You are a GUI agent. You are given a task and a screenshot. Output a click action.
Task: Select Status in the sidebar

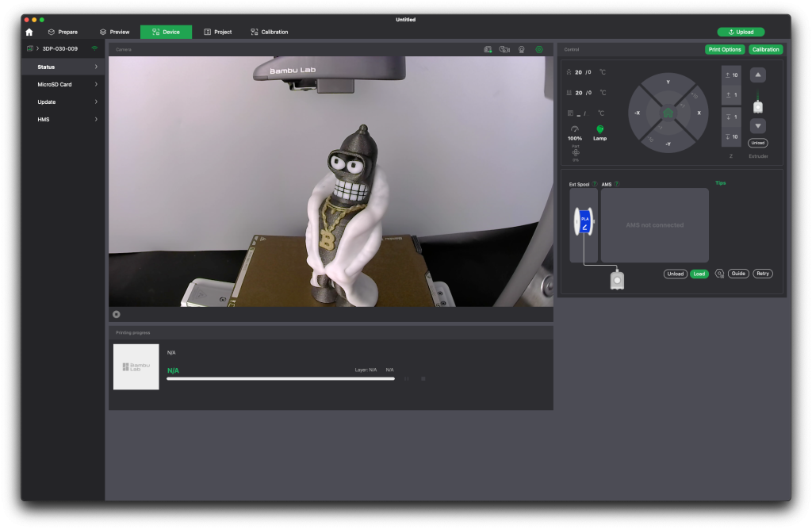click(63, 67)
